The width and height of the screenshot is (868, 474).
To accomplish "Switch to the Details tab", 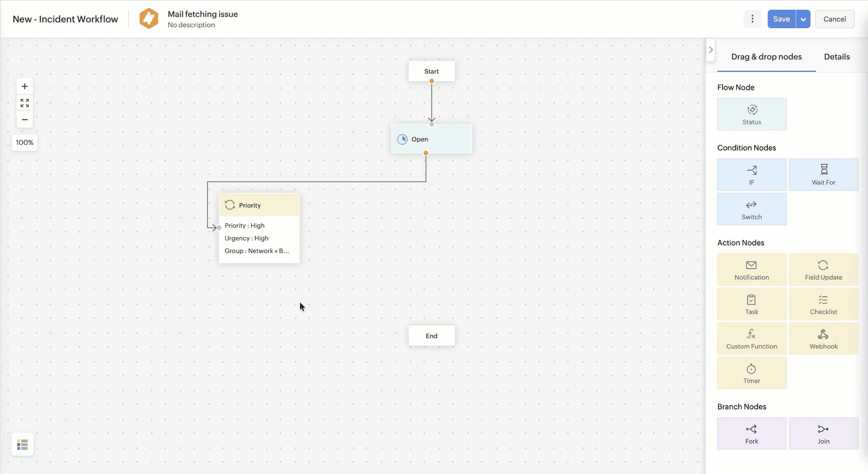I will pos(836,56).
